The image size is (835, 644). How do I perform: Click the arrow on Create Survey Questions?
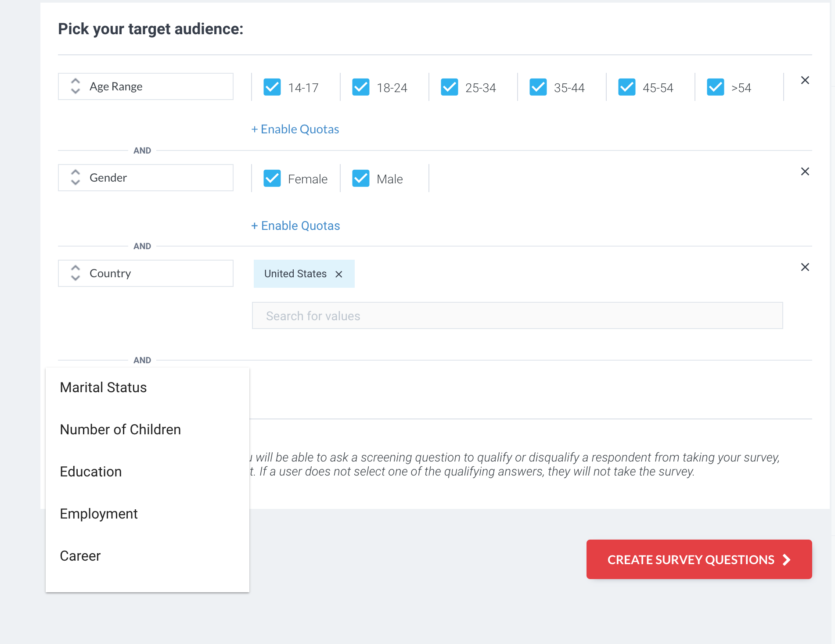(x=787, y=560)
